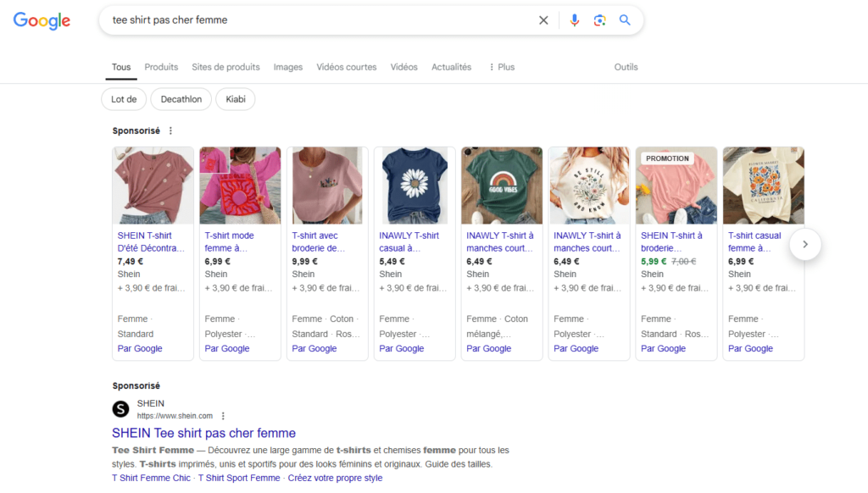Viewport: 868px width, 493px height.
Task: Open three-dot menu beside shein.com URL
Action: tap(223, 416)
